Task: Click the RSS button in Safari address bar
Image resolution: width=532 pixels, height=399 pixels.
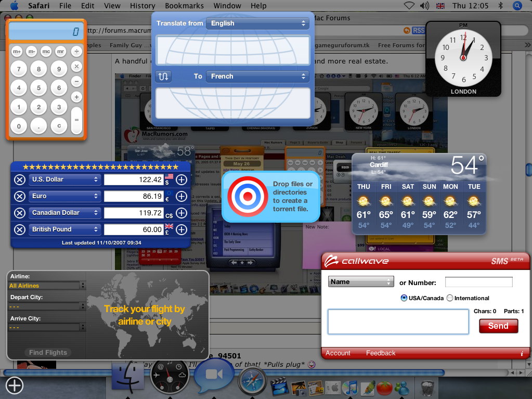Action: coord(418,31)
